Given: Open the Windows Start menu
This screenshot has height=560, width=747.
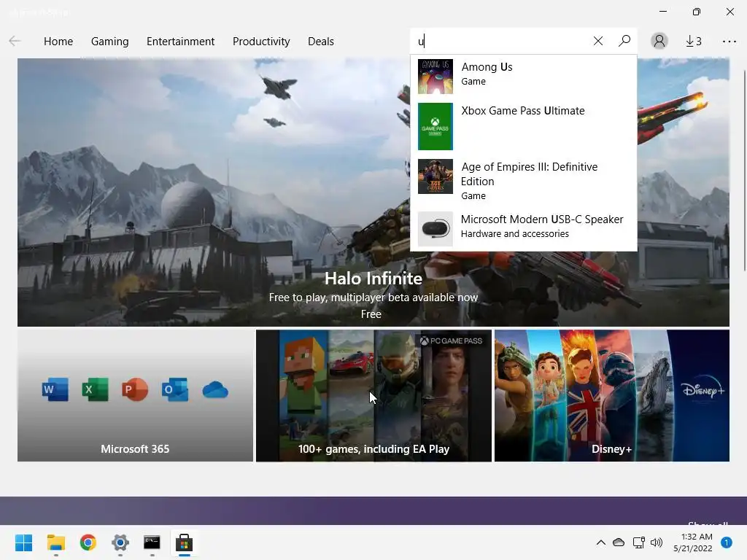Looking at the screenshot, I should tap(23, 542).
